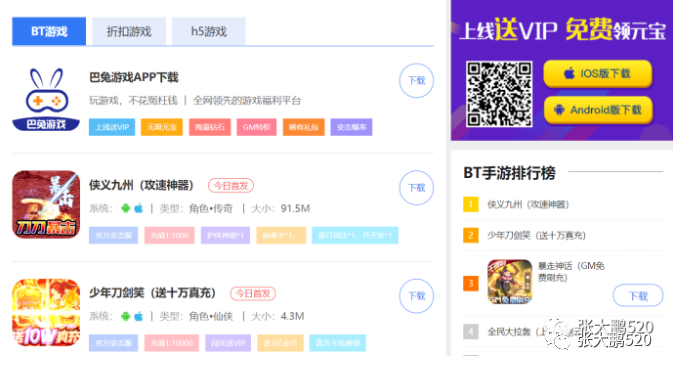
Task: Click the 暴走神话 ranking game thumbnail
Action: click(509, 281)
